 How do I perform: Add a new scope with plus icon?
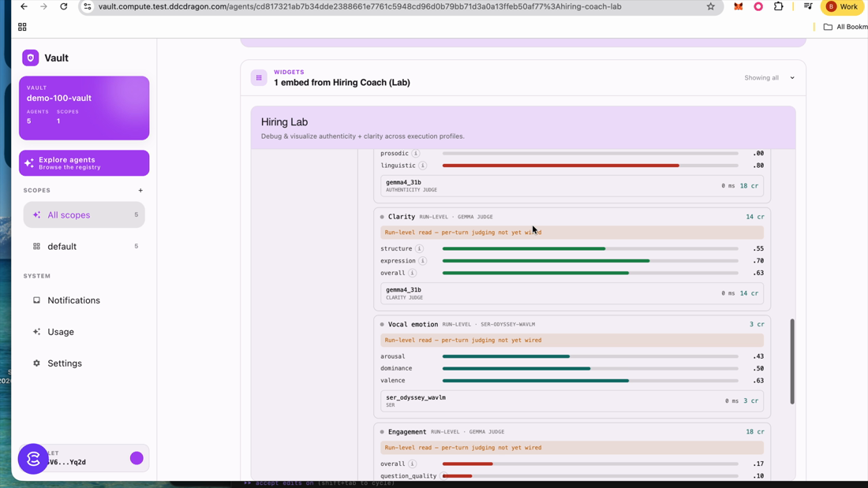(140, 190)
